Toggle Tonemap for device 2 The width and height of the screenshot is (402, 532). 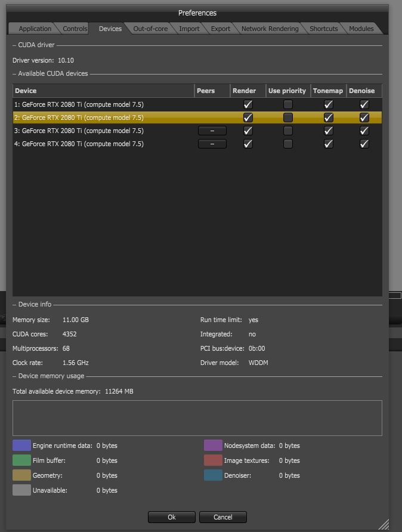[x=328, y=117]
